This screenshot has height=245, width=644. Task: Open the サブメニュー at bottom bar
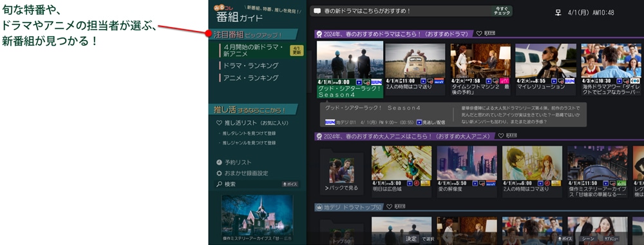pos(611,239)
